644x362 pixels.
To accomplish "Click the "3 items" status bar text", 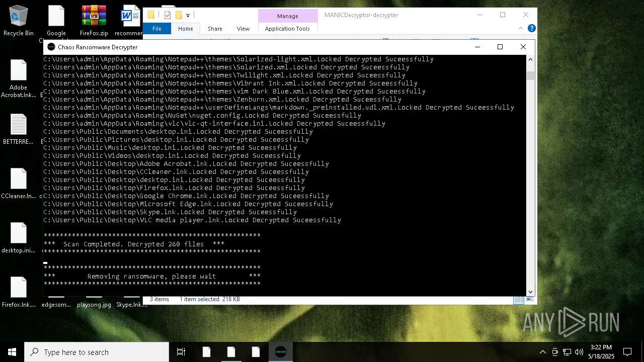I will (159, 299).
